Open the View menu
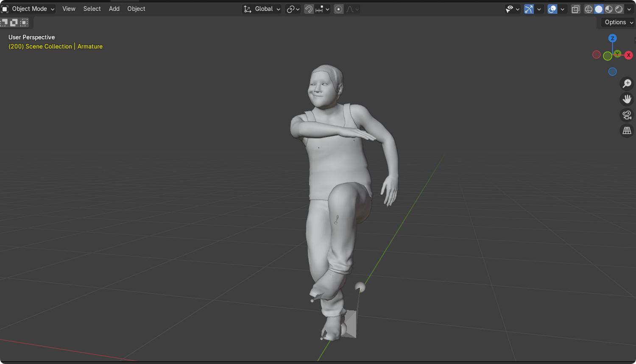636x364 pixels. tap(69, 9)
